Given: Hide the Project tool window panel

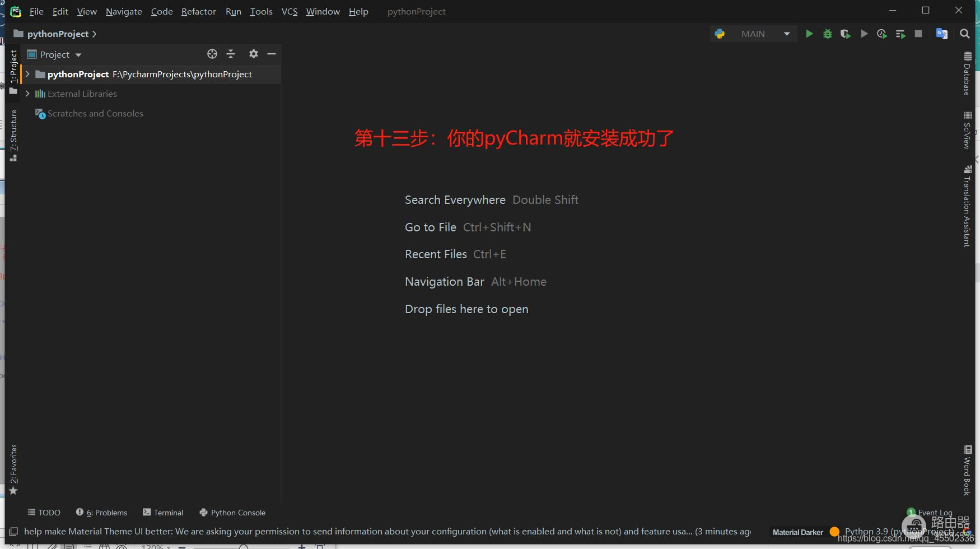Looking at the screenshot, I should 272,54.
